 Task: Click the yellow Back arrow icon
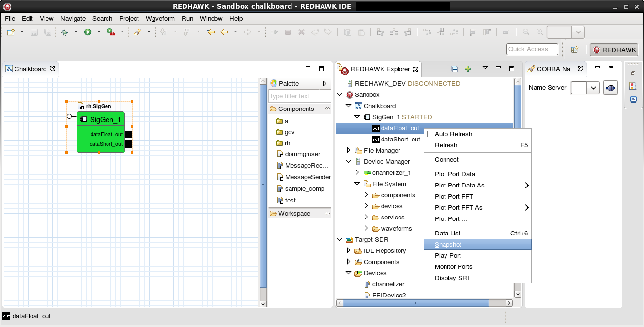coord(224,32)
